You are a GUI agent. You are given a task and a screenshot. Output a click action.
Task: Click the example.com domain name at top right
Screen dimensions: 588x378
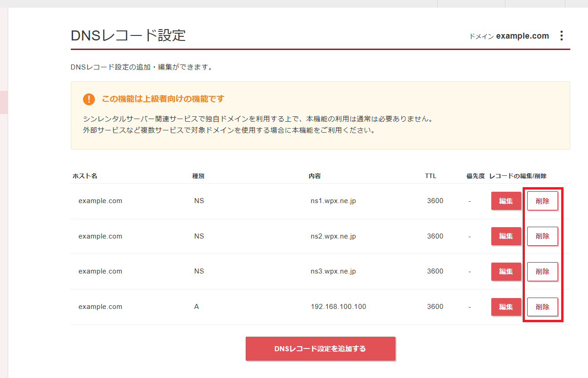pyautogui.click(x=522, y=36)
